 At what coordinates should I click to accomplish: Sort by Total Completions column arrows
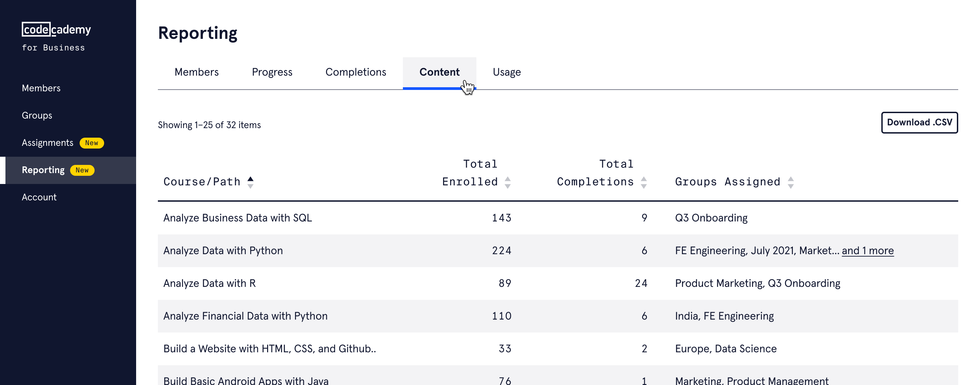(x=643, y=182)
